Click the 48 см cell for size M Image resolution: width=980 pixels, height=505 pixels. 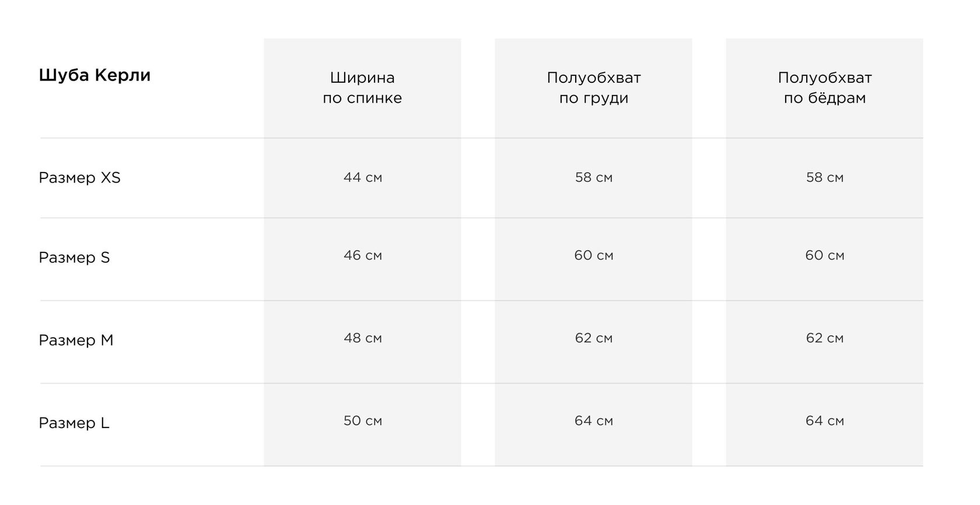point(362,338)
